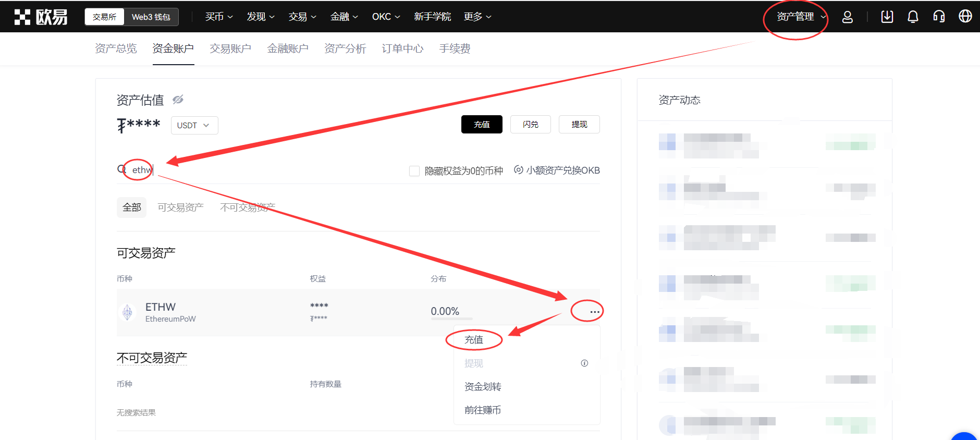Click the coin search input field
Viewport: 980px width, 440px height.
point(261,170)
